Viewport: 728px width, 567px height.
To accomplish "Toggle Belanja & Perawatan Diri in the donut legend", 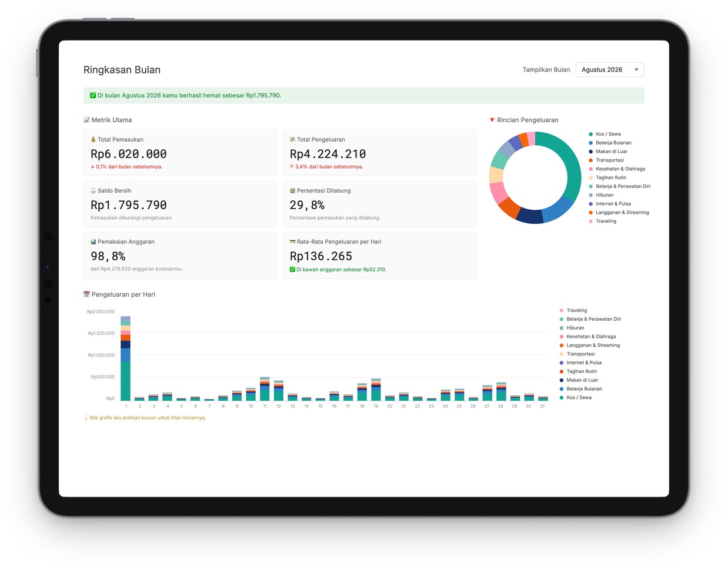I will [619, 186].
